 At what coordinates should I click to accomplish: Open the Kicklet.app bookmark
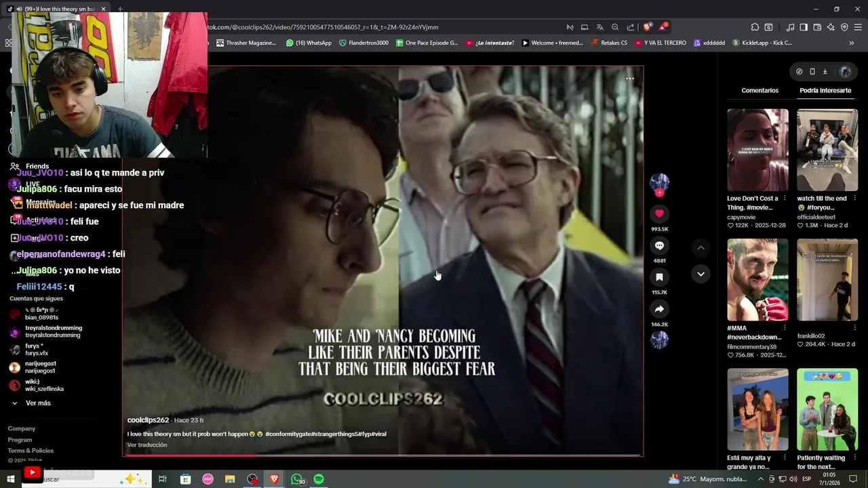click(762, 43)
